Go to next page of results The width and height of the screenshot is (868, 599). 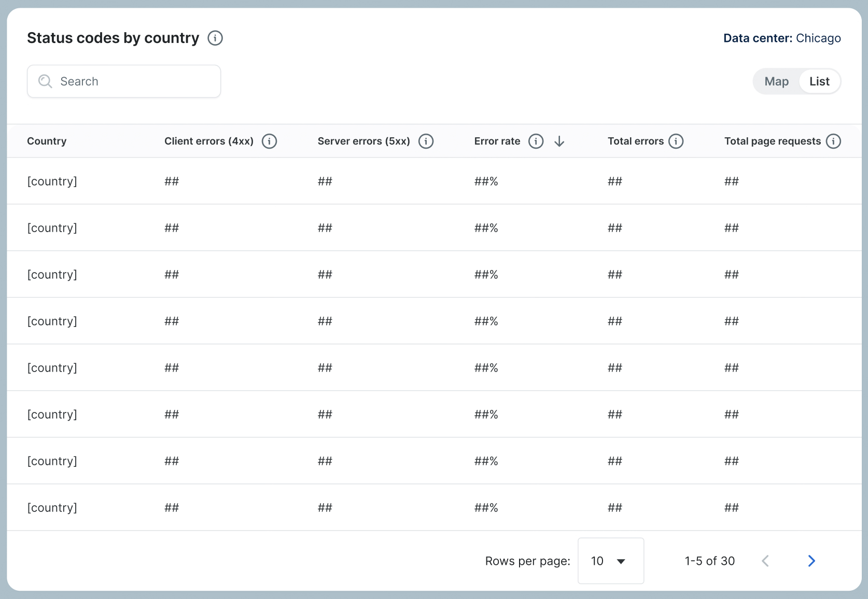(x=811, y=561)
